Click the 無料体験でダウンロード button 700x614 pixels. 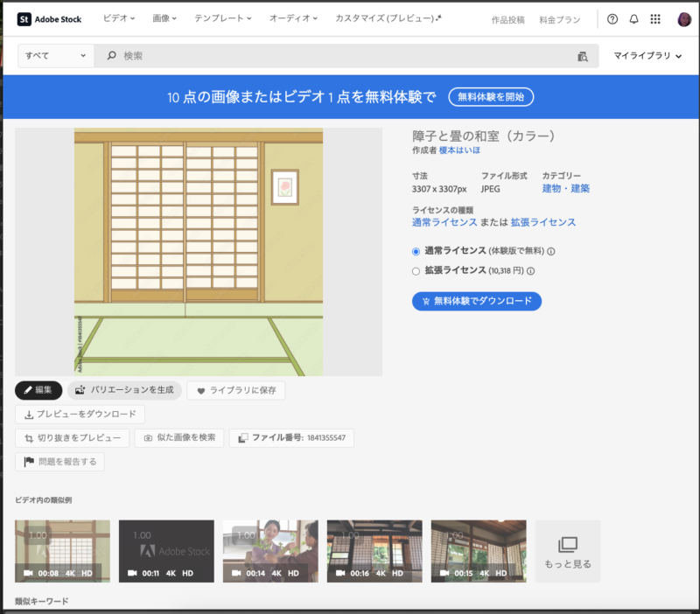[477, 301]
